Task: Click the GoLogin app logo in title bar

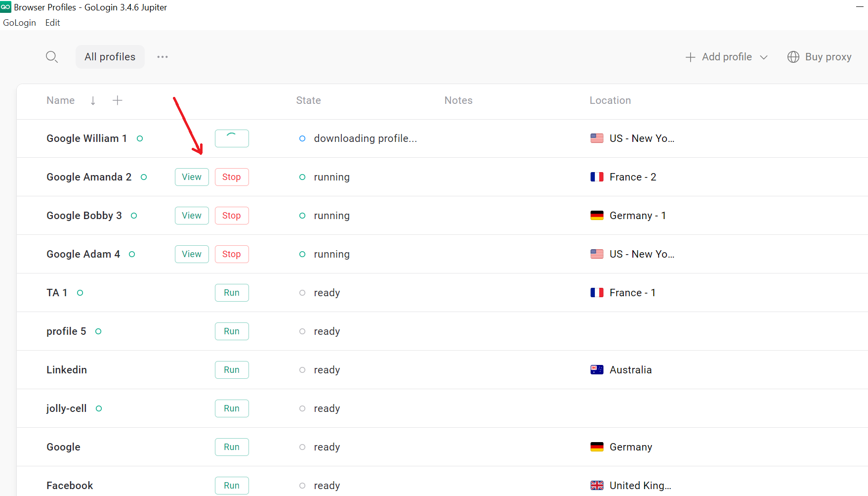Action: (x=5, y=7)
